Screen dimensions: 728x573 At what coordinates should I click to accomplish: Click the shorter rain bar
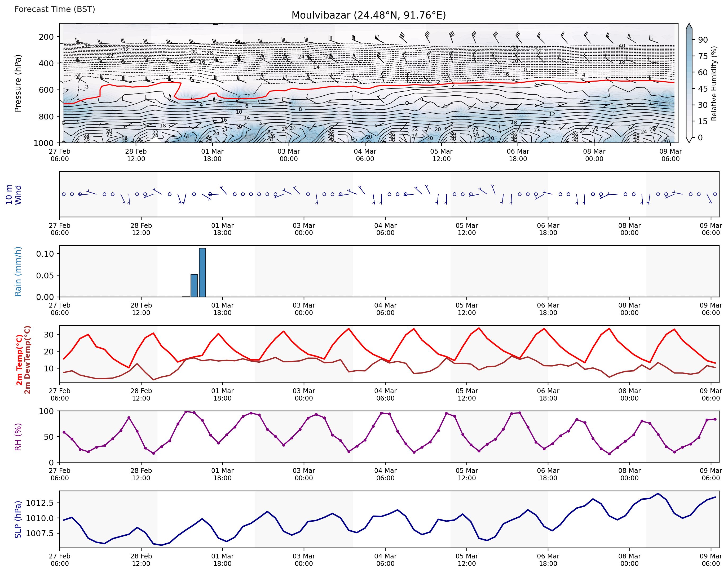pyautogui.click(x=194, y=286)
